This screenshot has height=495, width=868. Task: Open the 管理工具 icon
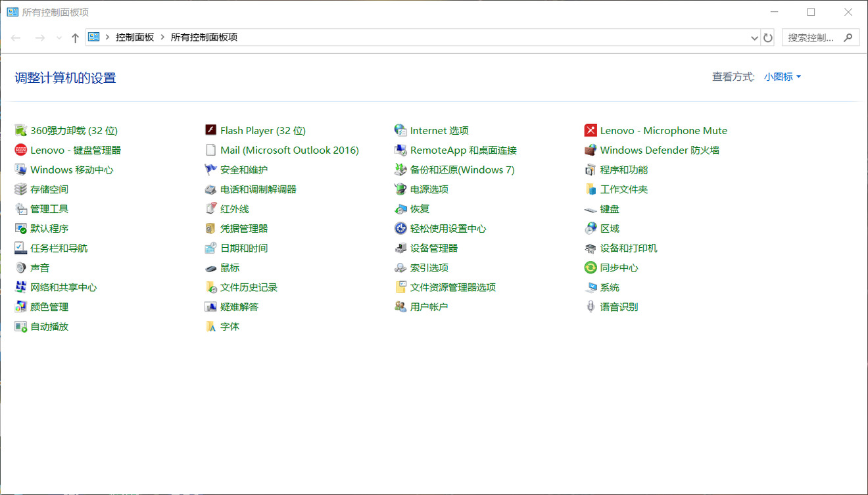21,209
